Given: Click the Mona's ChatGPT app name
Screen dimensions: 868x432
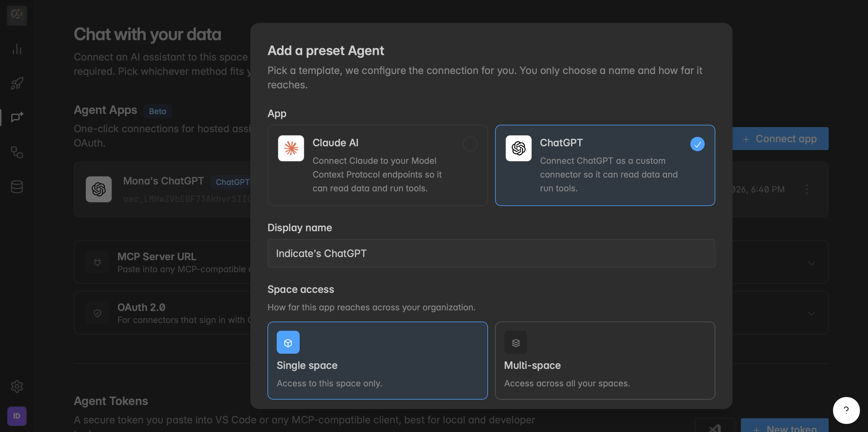Looking at the screenshot, I should (x=163, y=181).
